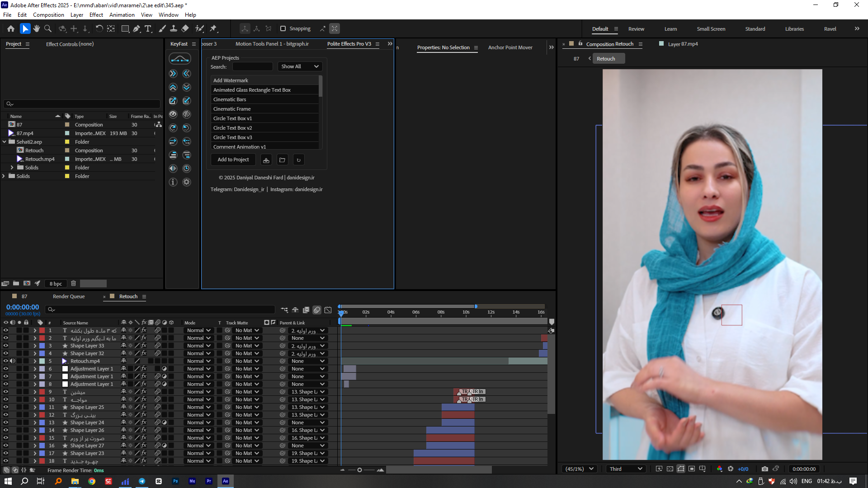Expand the Solids folder in Project panel
868x488 pixels.
pos(4,176)
